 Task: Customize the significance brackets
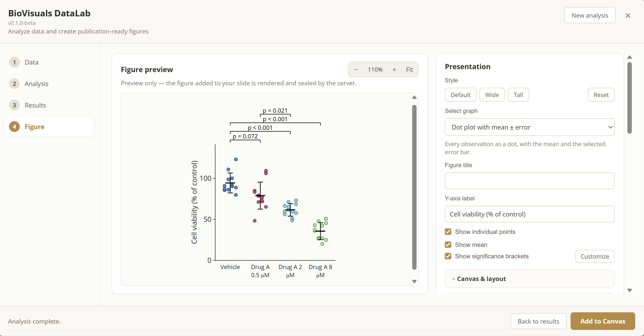594,256
